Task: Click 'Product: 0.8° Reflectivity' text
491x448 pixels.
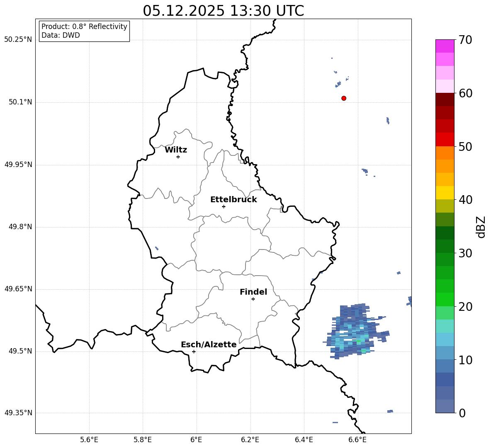Action: pos(84,27)
